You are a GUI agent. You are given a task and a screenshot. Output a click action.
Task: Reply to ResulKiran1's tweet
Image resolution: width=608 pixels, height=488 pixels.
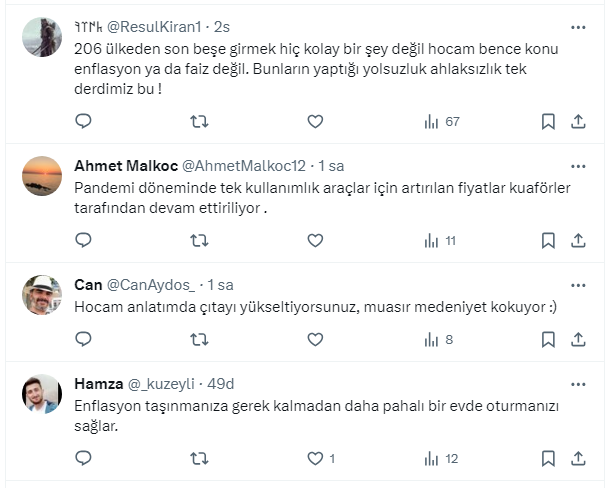coord(84,122)
